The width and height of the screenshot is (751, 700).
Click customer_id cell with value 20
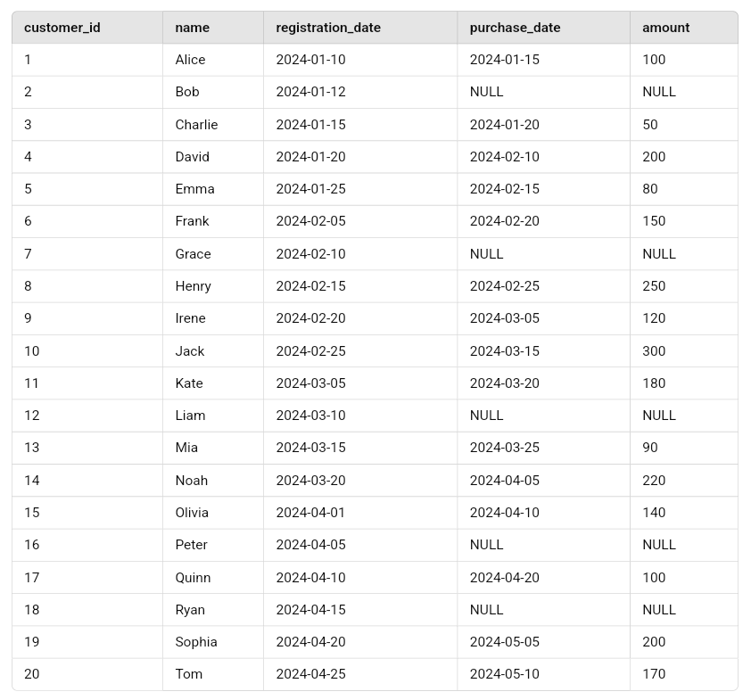pos(32,674)
